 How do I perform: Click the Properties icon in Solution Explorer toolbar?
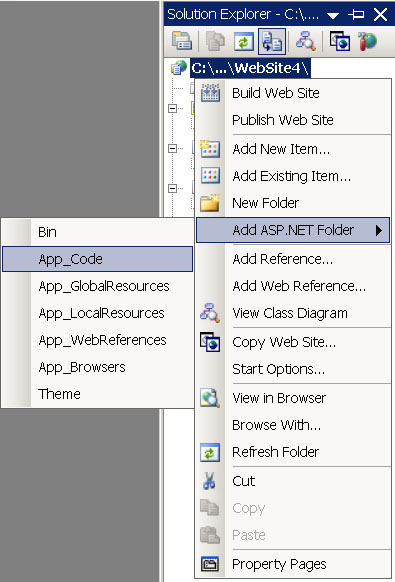(182, 41)
